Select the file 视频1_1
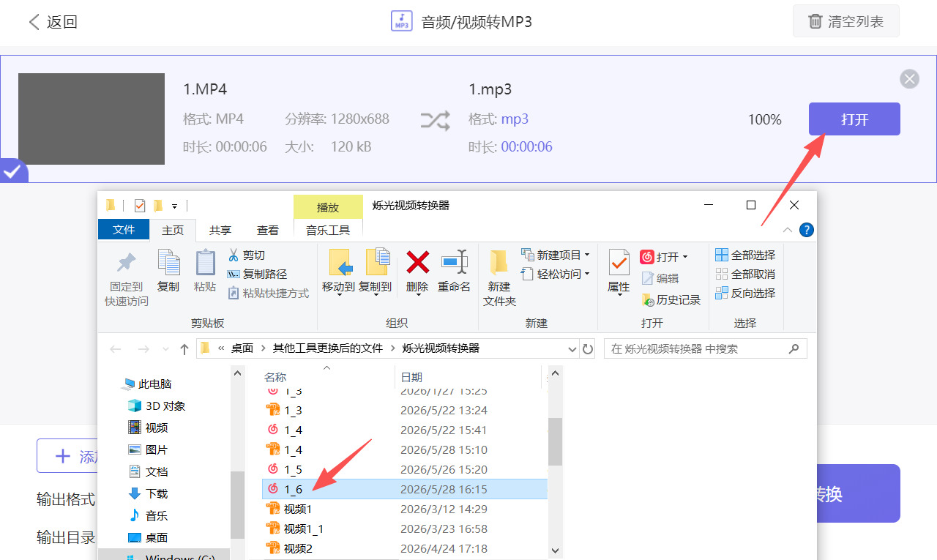 click(404, 529)
